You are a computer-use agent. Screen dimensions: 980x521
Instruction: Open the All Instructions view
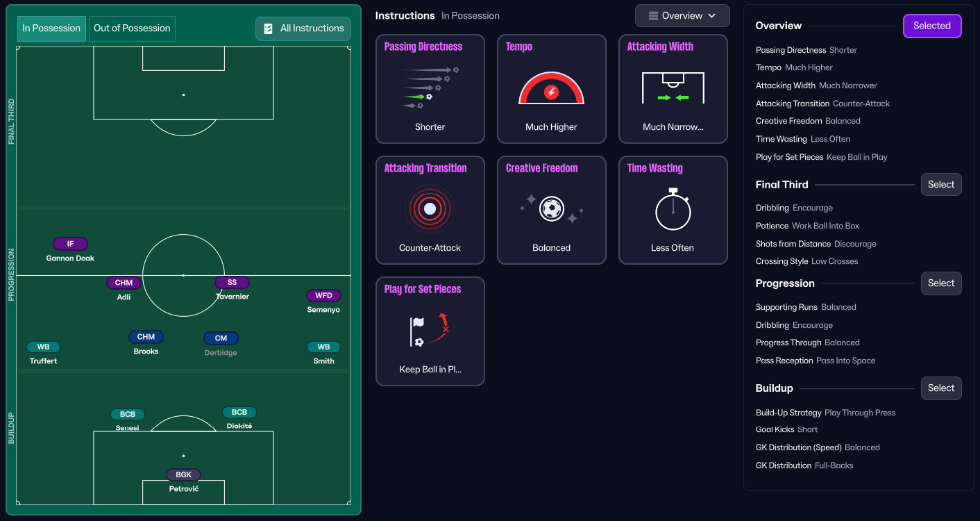click(312, 28)
